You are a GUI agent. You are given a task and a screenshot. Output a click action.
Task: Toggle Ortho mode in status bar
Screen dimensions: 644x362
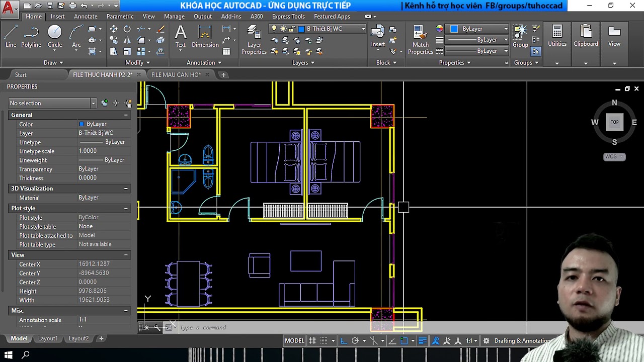(344, 340)
